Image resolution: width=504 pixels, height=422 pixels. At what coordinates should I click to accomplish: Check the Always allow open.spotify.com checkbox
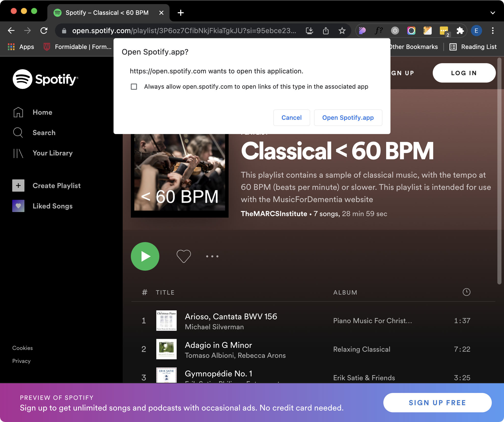click(x=134, y=87)
